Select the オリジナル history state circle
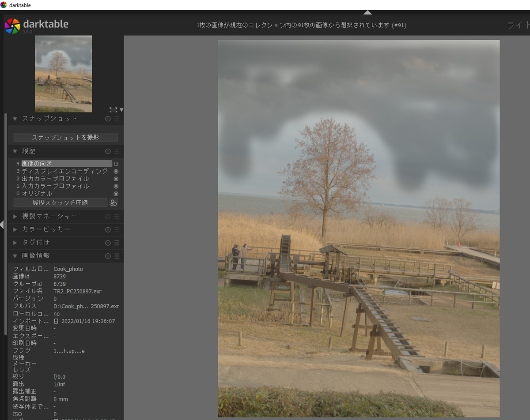 tap(116, 194)
